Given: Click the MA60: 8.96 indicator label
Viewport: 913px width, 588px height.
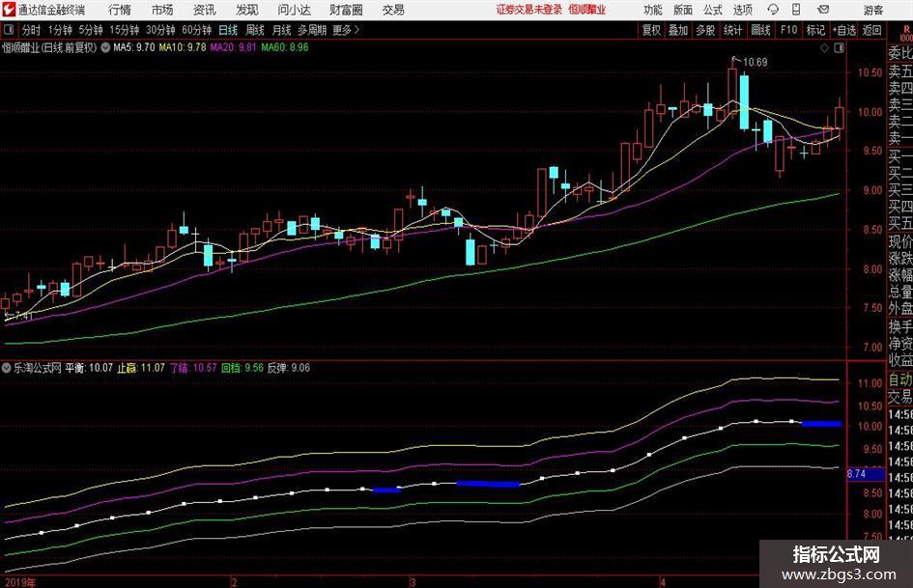Looking at the screenshot, I should (x=285, y=47).
